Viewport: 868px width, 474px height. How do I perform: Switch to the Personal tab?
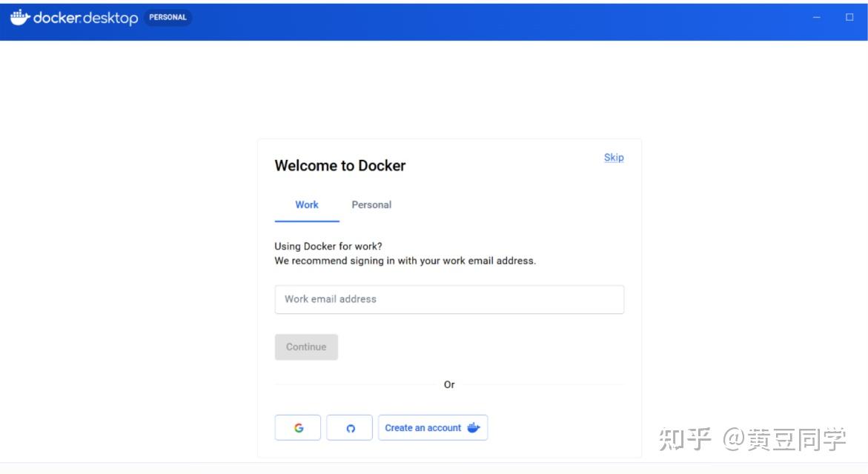(x=371, y=205)
